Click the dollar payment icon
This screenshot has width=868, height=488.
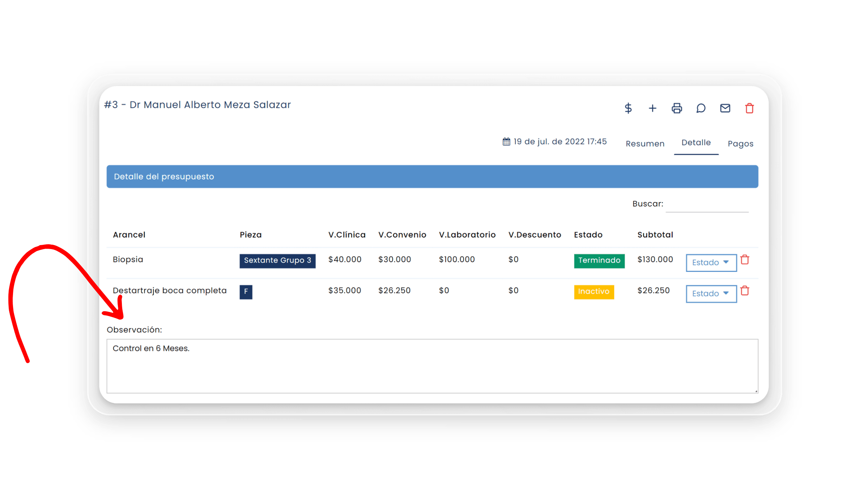(628, 108)
